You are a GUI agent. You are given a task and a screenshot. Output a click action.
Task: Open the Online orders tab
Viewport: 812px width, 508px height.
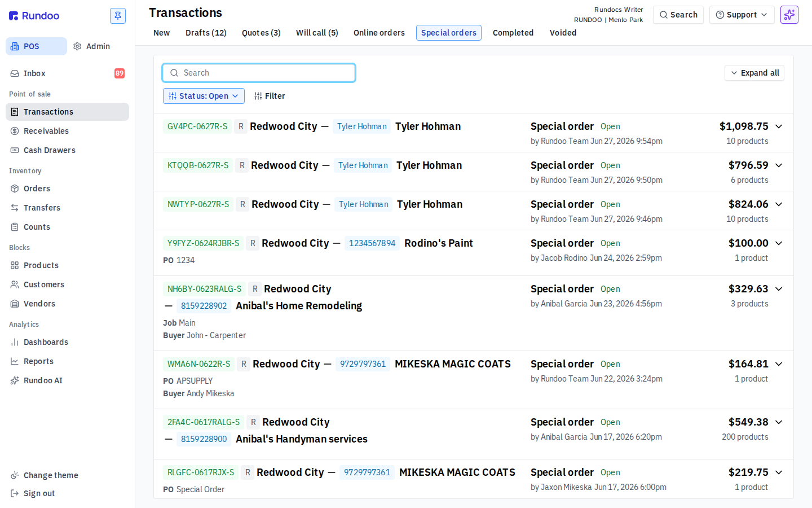coord(379,33)
